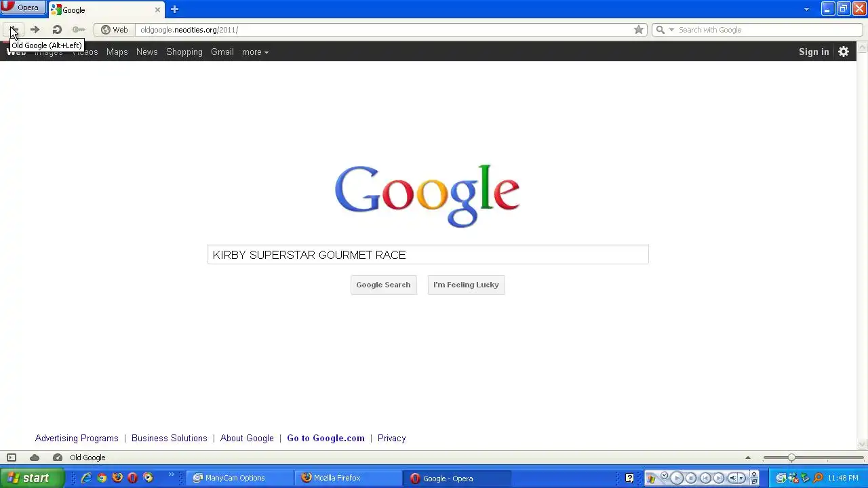Image resolution: width=868 pixels, height=488 pixels.
Task: Click the help question mark taskbar icon
Action: pyautogui.click(x=629, y=478)
